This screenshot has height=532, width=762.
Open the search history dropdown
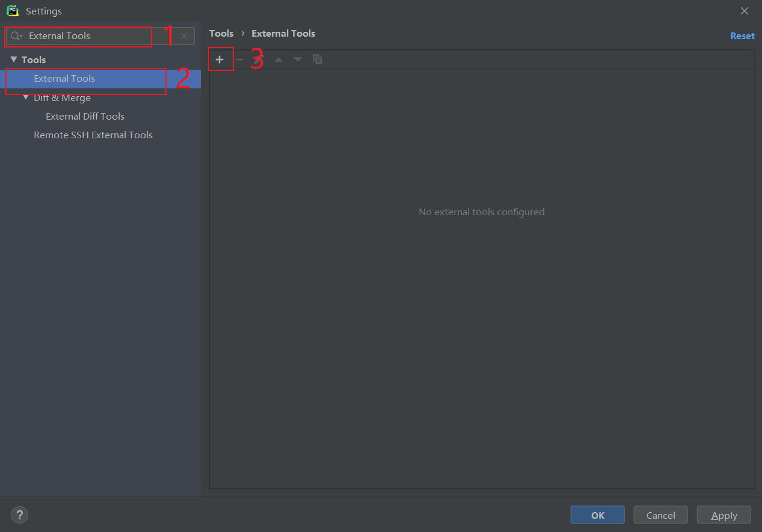click(22, 36)
